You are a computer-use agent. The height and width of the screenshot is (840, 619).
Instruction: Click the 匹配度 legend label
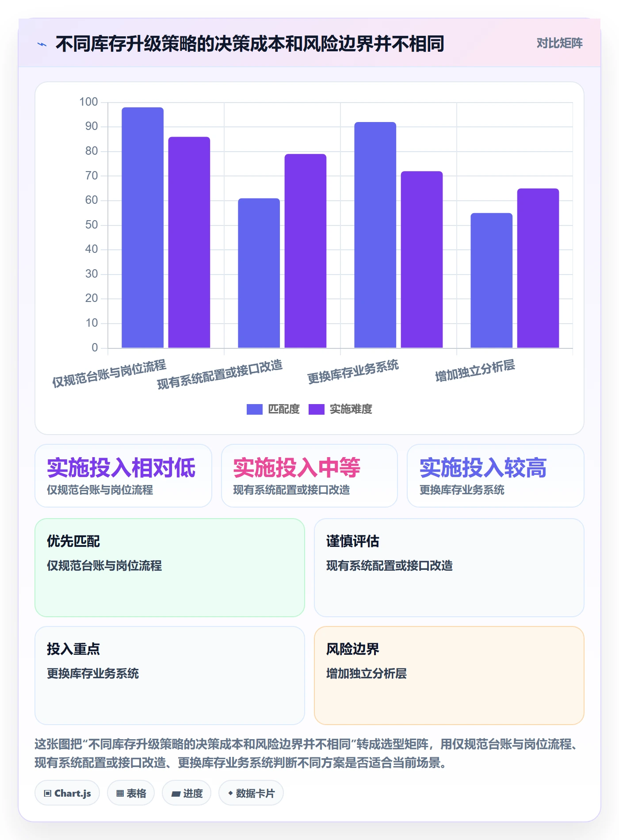coord(284,409)
